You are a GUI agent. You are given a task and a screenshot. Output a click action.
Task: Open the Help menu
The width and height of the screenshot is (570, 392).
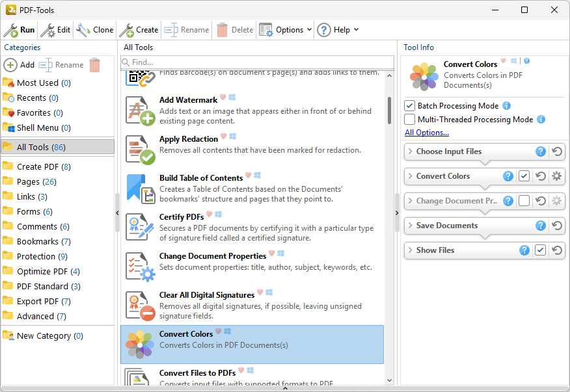338,30
